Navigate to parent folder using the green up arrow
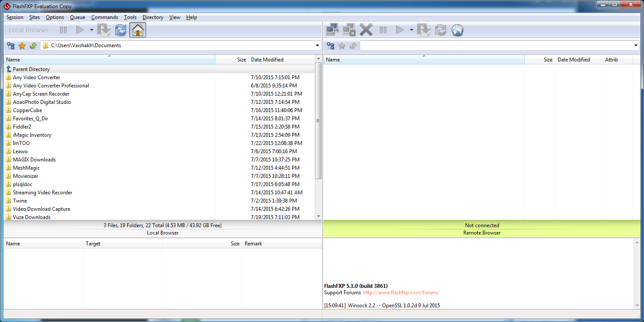The image size is (644, 322). 33,45
